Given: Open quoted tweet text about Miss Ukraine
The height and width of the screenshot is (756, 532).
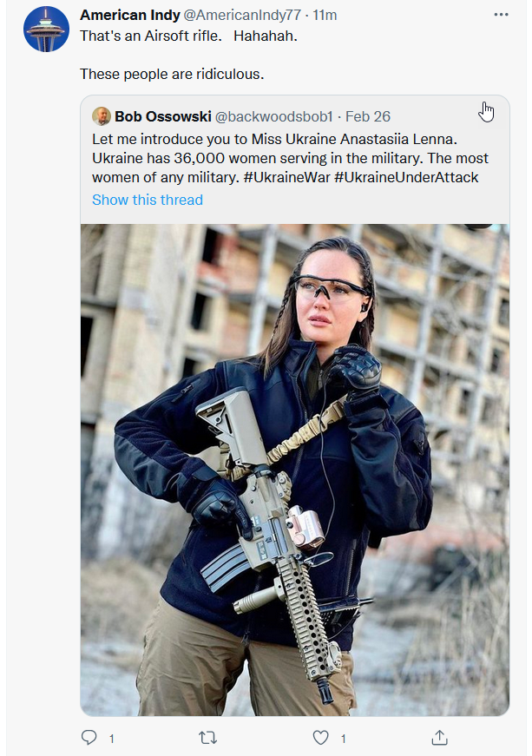Looking at the screenshot, I should click(290, 158).
